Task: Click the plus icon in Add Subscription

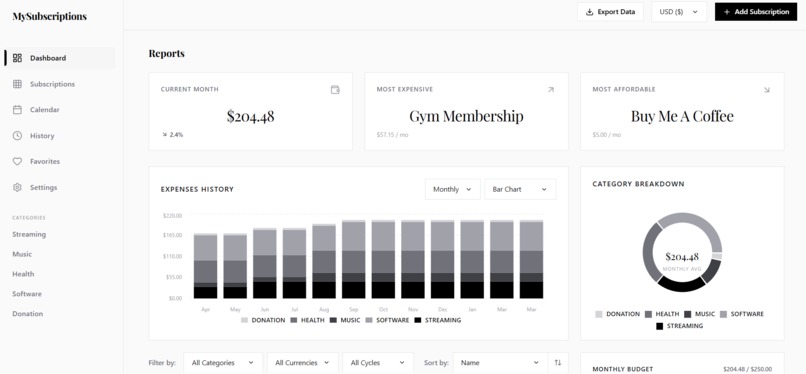Action: tap(727, 12)
